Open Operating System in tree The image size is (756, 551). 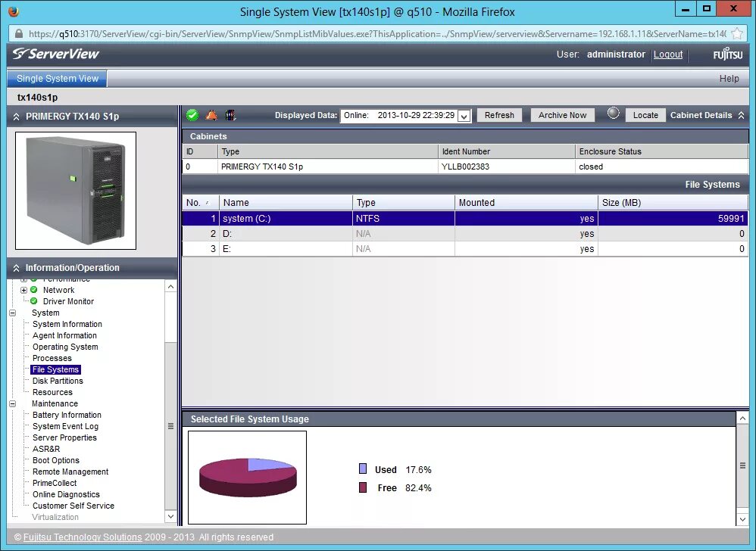(x=65, y=347)
